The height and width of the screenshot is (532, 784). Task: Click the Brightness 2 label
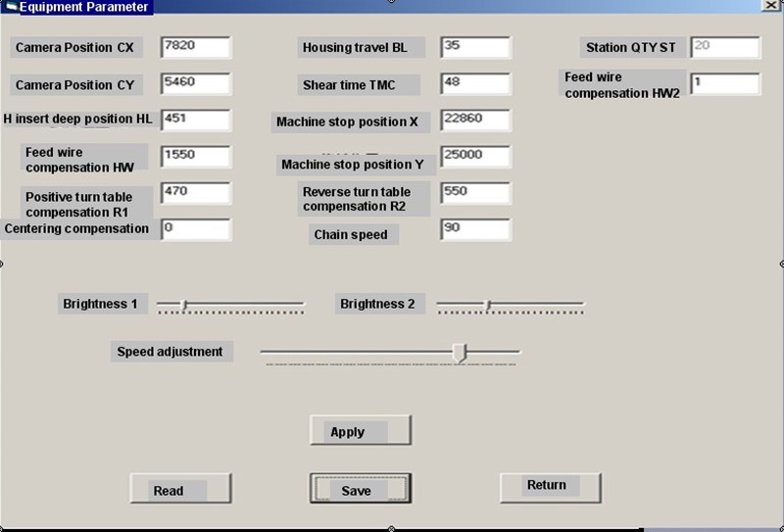[380, 304]
